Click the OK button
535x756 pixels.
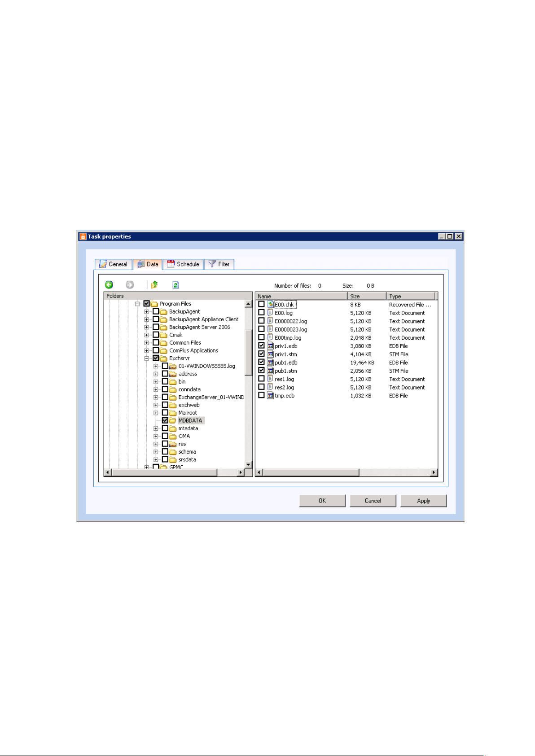tap(322, 501)
